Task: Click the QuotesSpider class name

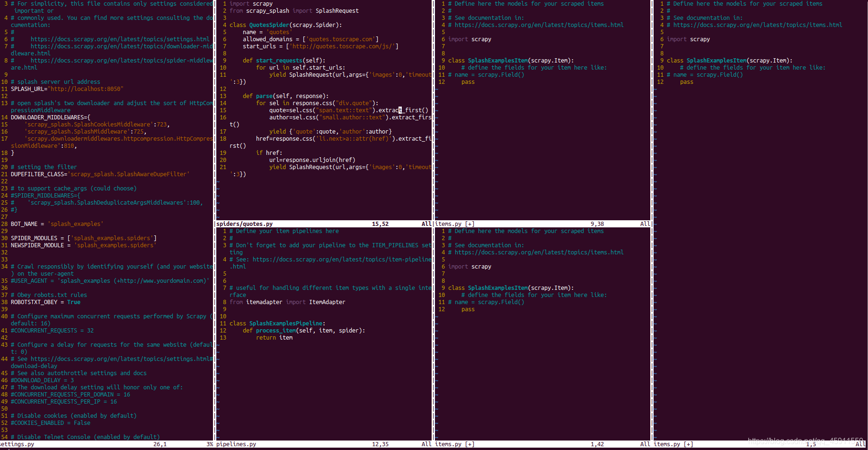Action: click(269, 25)
